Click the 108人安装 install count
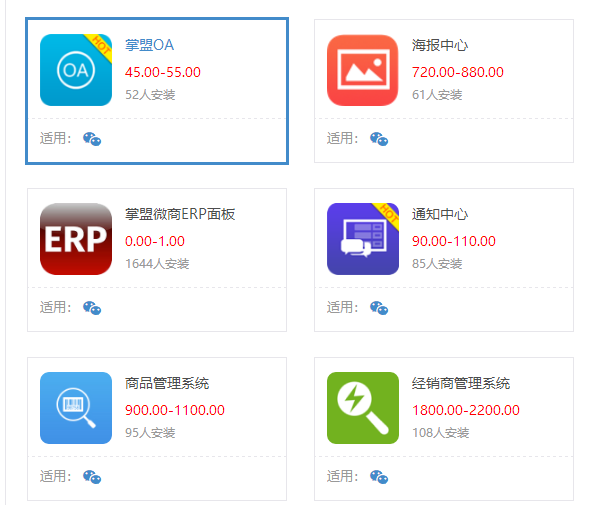Screen dimensions: 595x505 point(441,432)
